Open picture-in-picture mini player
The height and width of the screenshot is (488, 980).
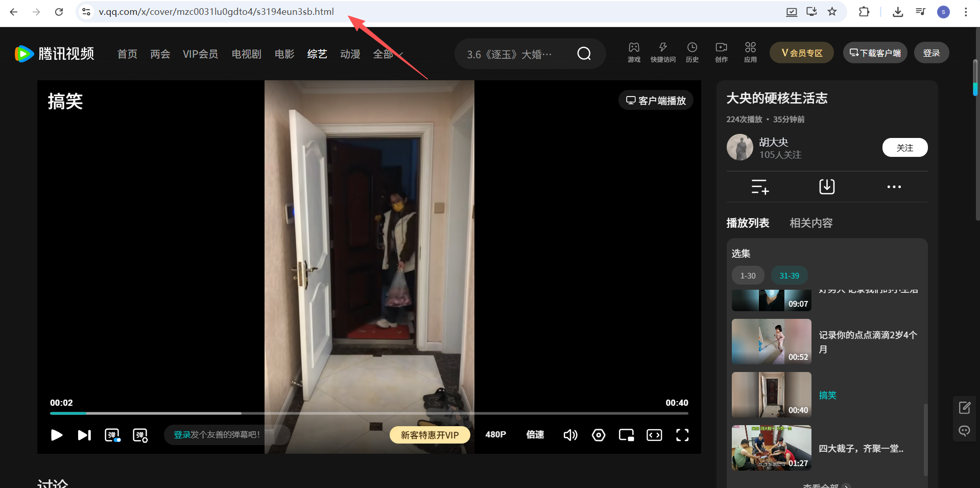click(x=626, y=435)
